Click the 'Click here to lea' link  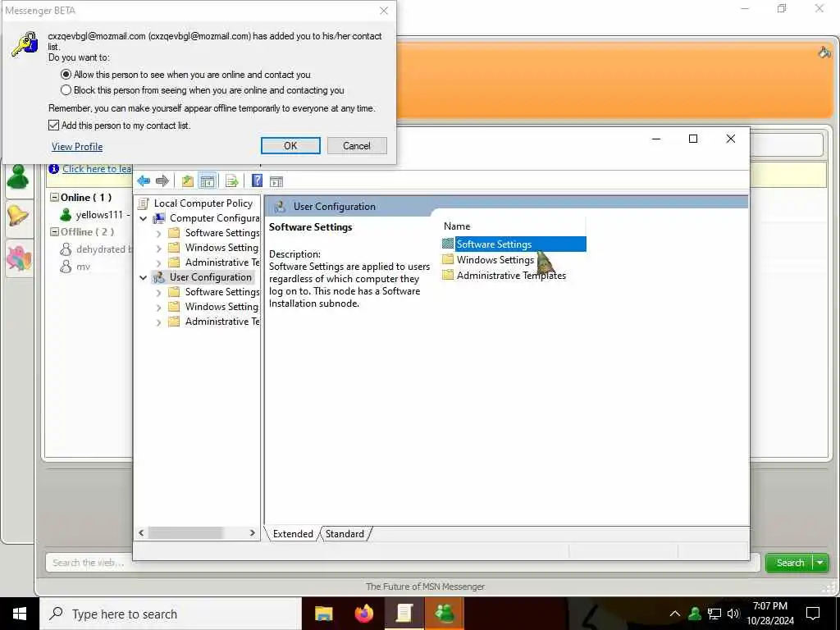(x=97, y=169)
